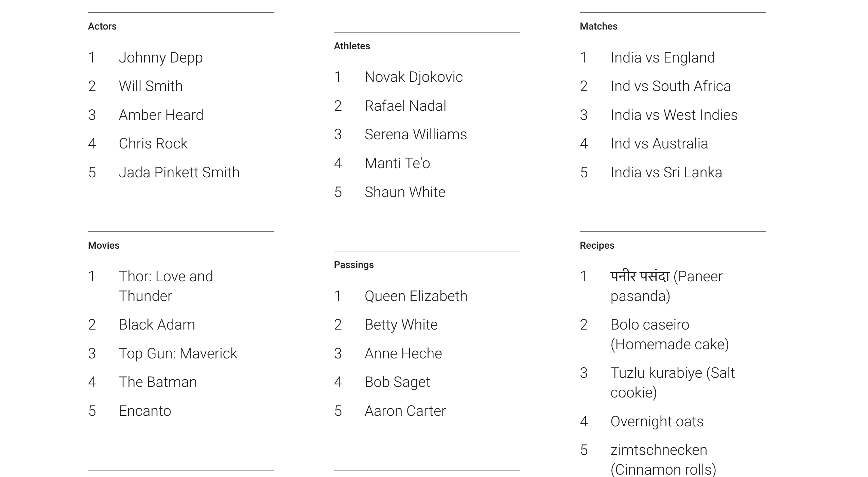Select Top Gun: Maverick in Movies

[x=178, y=354]
